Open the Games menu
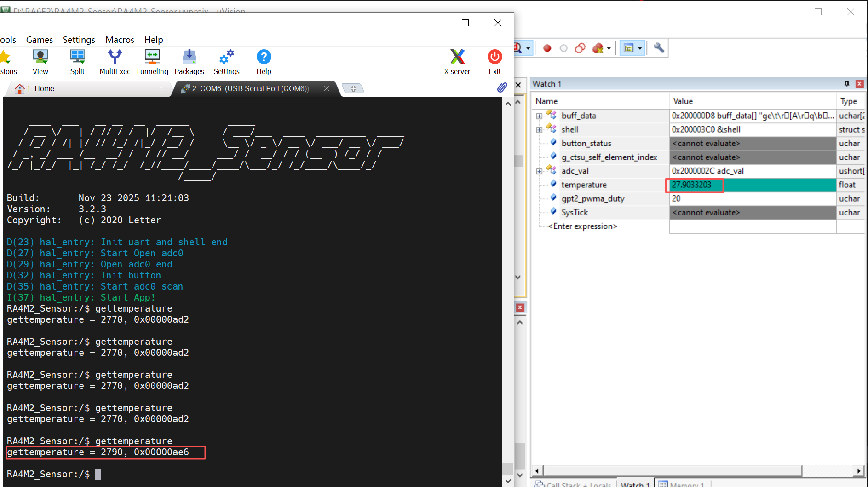868x487 pixels. (40, 40)
